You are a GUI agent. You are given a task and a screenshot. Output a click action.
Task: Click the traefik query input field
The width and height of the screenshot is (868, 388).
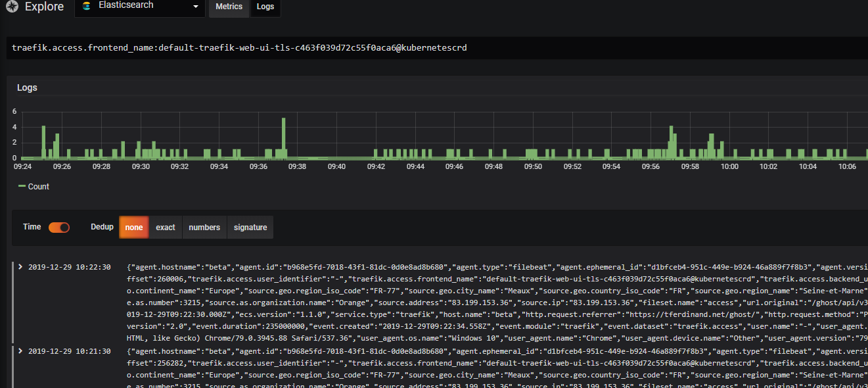click(437, 48)
